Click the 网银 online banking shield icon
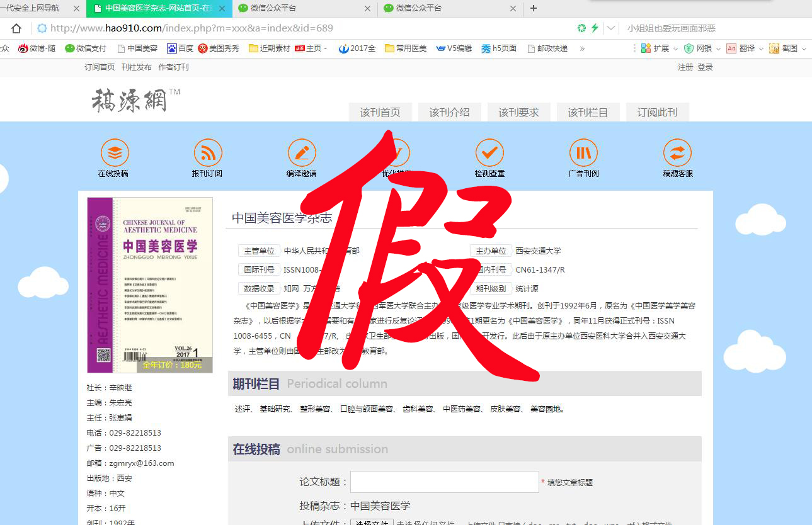 [x=689, y=48]
